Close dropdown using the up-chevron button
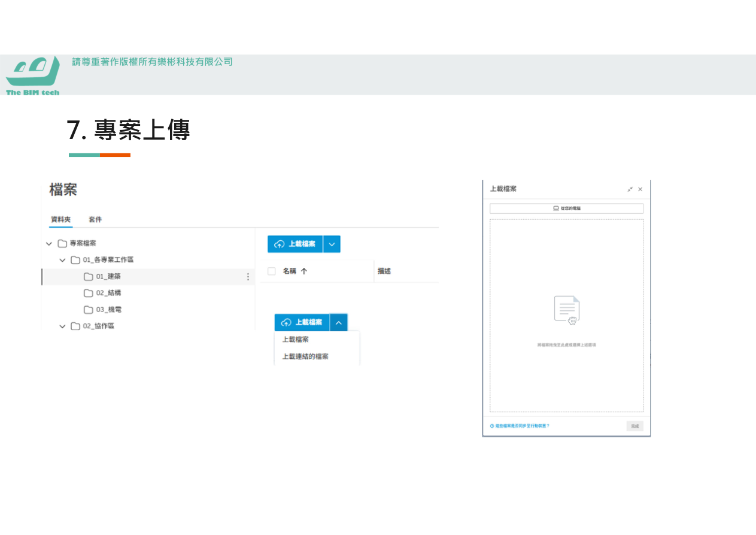 339,322
